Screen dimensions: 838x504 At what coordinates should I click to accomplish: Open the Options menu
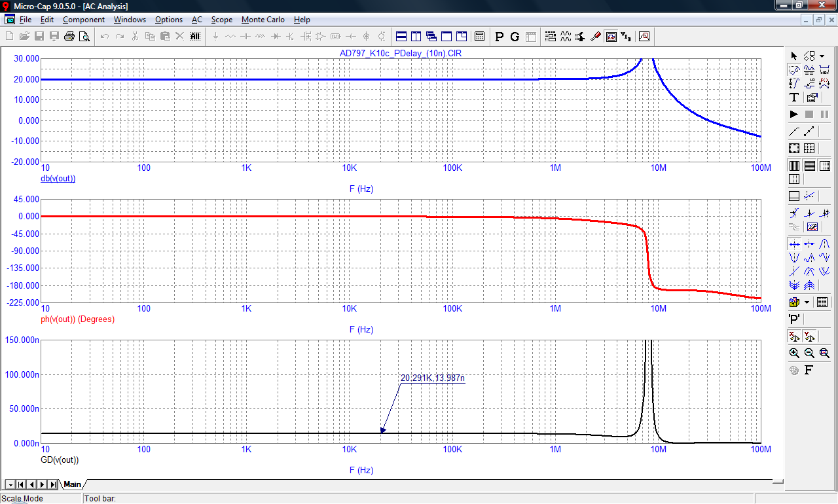coord(168,20)
